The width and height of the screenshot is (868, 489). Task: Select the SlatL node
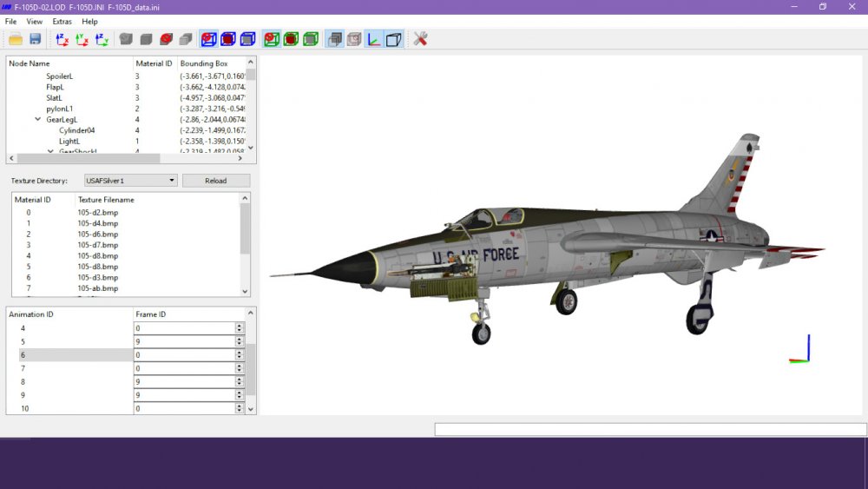tap(54, 97)
